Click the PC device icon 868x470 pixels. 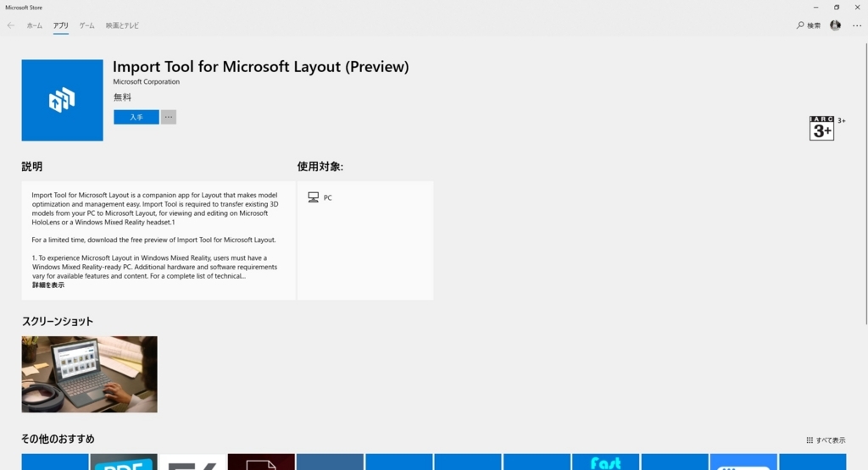click(x=314, y=197)
